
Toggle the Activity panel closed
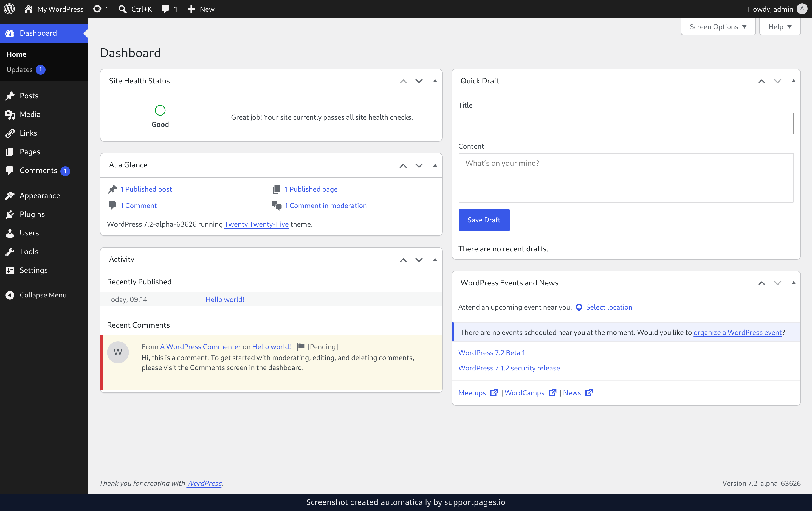pyautogui.click(x=435, y=260)
